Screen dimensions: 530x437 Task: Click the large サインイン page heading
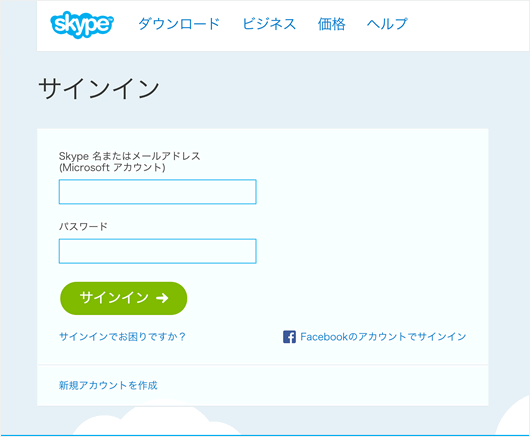[x=98, y=88]
